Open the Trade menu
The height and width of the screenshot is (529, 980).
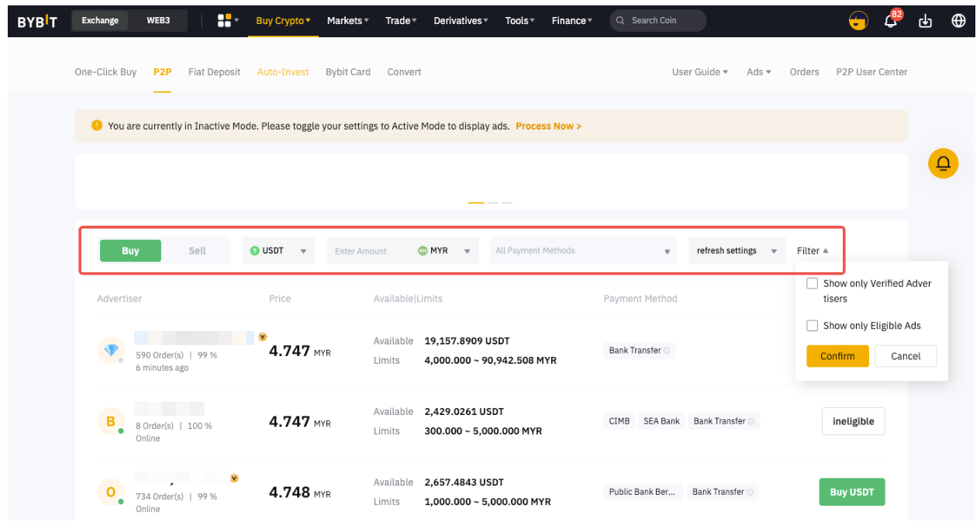(x=401, y=21)
